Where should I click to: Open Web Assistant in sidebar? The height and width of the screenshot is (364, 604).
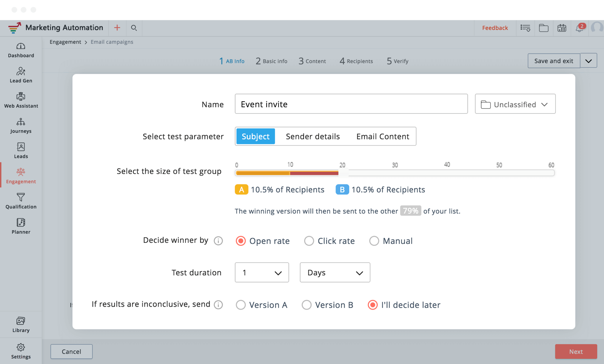(21, 100)
